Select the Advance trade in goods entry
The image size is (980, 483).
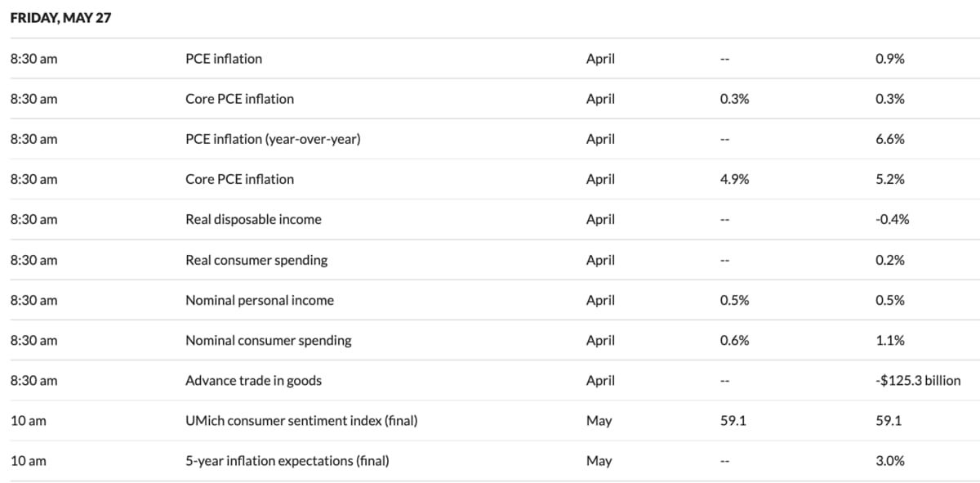(x=253, y=380)
